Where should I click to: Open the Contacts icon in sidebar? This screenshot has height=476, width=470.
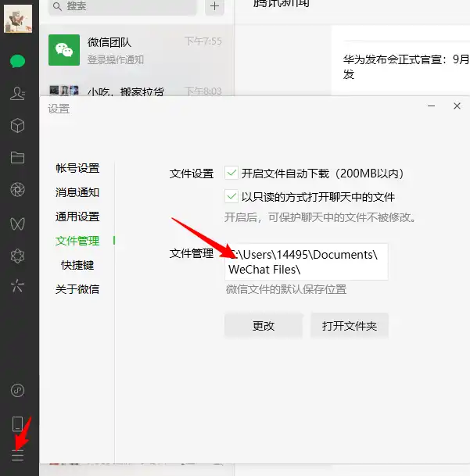coord(17,94)
